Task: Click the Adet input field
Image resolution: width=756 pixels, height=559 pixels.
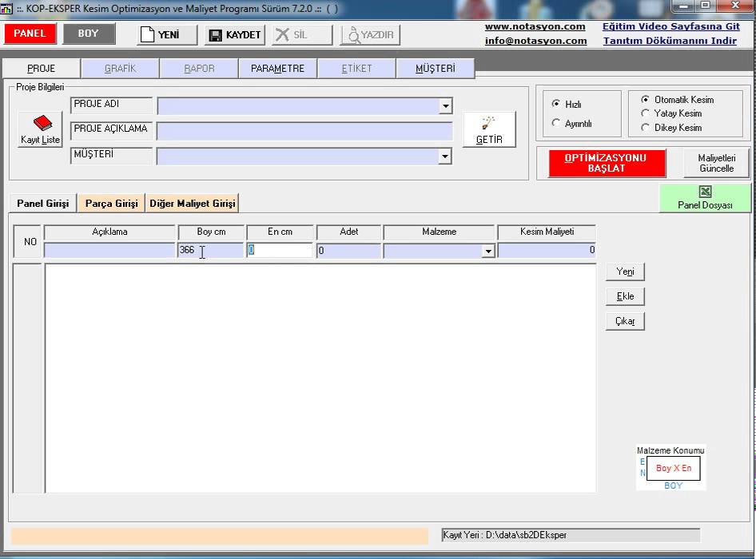Action: [x=348, y=250]
